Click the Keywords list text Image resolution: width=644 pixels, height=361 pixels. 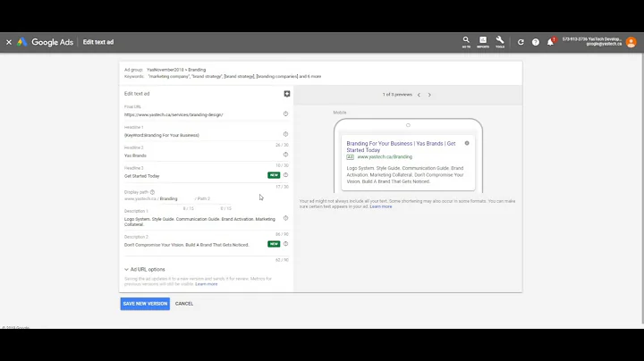click(234, 76)
